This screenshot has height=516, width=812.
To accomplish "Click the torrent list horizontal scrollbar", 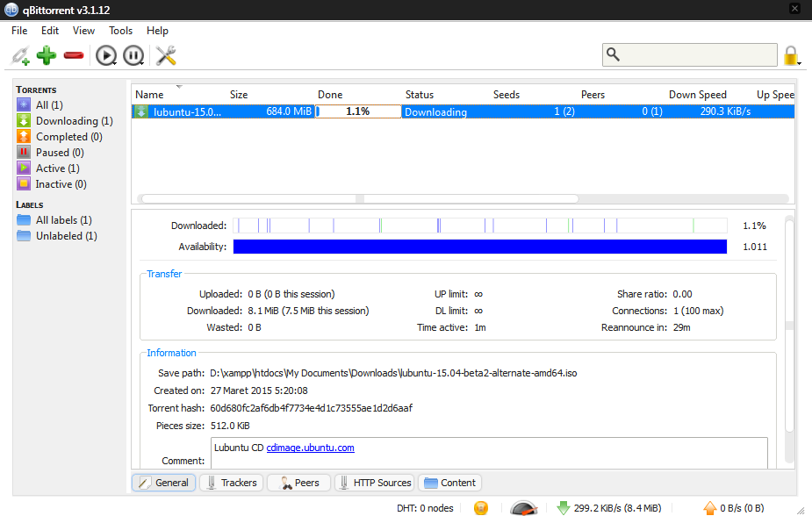I will click(x=360, y=198).
